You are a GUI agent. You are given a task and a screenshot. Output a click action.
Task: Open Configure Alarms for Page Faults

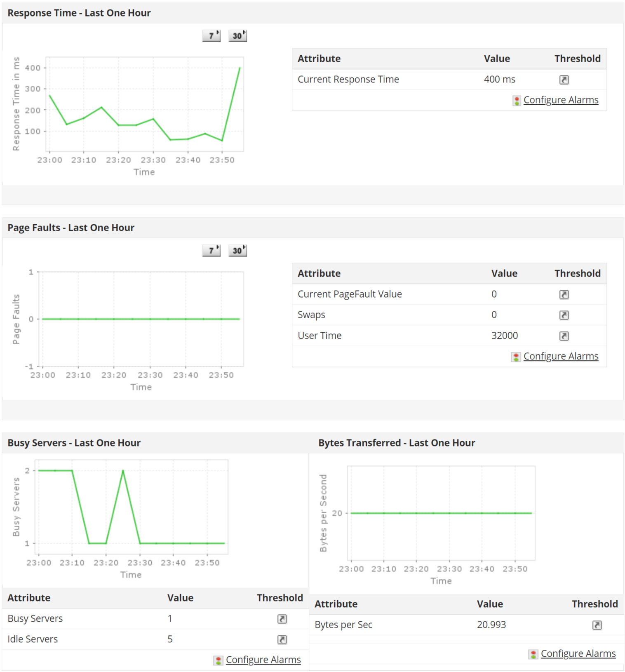coord(561,357)
